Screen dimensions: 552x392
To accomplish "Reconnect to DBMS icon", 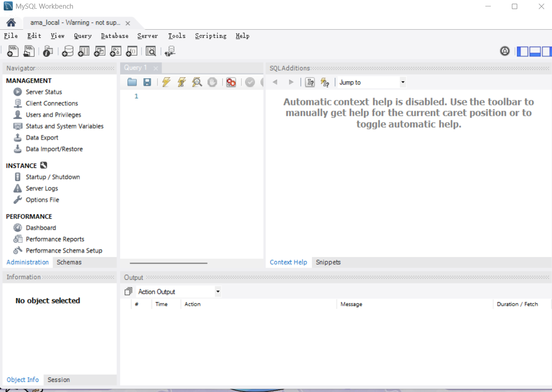I will tap(170, 52).
